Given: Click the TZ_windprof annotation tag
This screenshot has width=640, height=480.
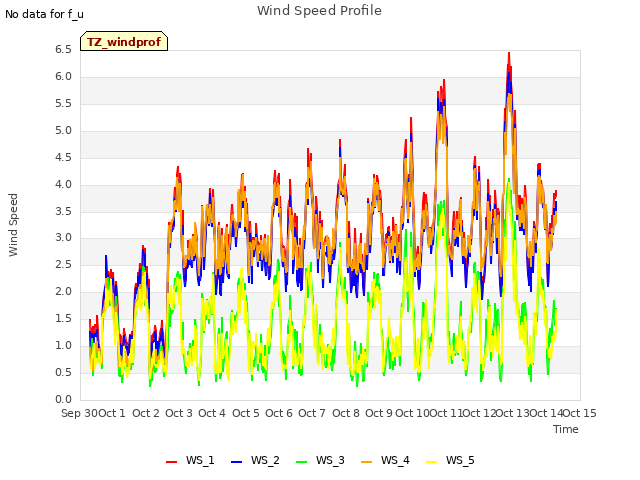Looking at the screenshot, I should 124,42.
